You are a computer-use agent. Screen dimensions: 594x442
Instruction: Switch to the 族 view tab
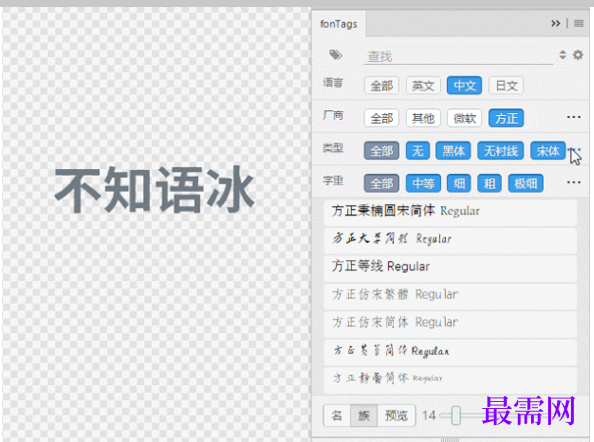click(364, 415)
